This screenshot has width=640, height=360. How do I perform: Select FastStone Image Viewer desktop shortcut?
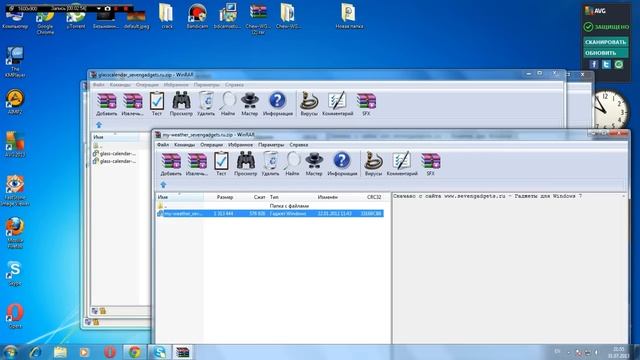click(x=15, y=191)
